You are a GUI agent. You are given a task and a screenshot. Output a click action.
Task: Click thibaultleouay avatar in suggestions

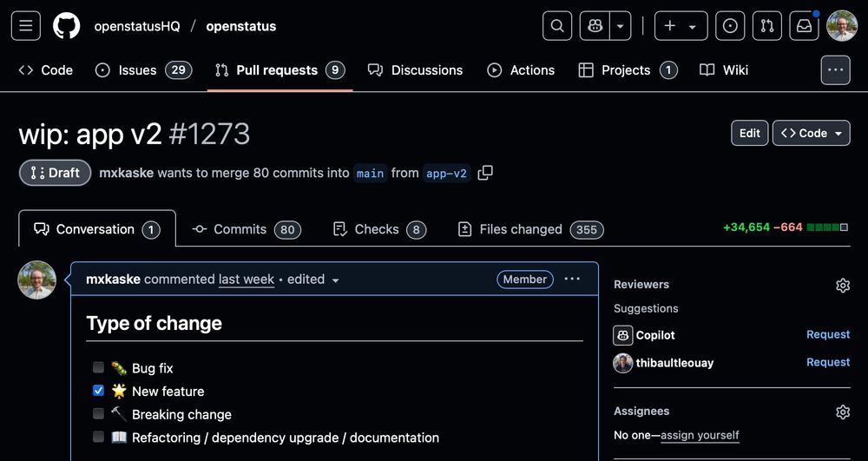point(622,363)
